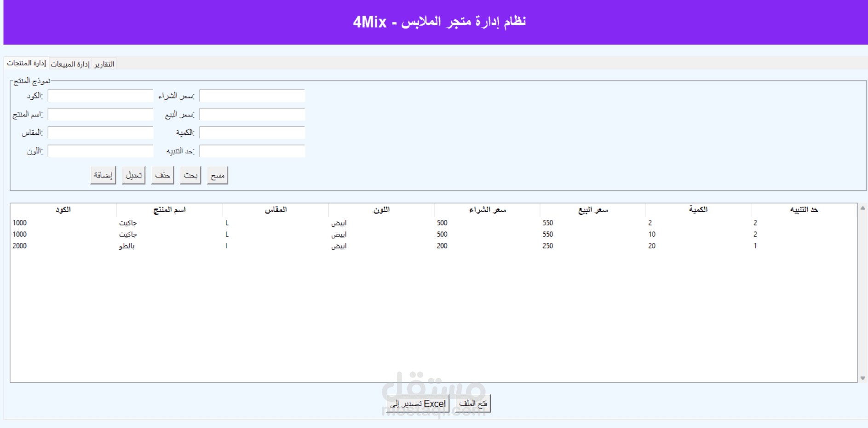Screen dimensions: 868x428
Task: Switch to the إدارة المنتجات tab
Action: click(x=26, y=63)
